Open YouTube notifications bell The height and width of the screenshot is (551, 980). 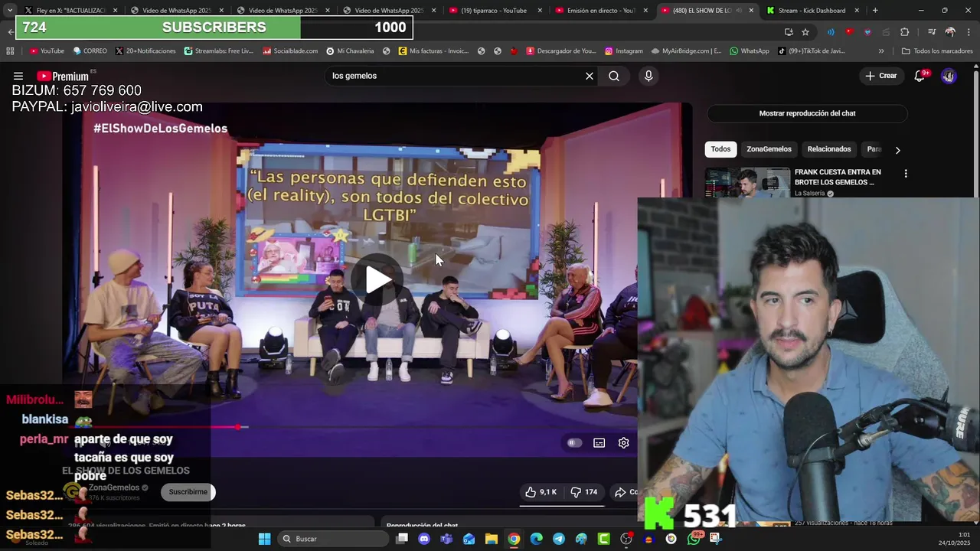[x=920, y=76]
